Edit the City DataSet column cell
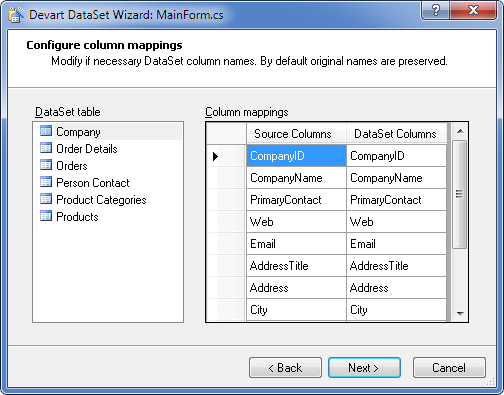The width and height of the screenshot is (504, 395). click(x=396, y=310)
